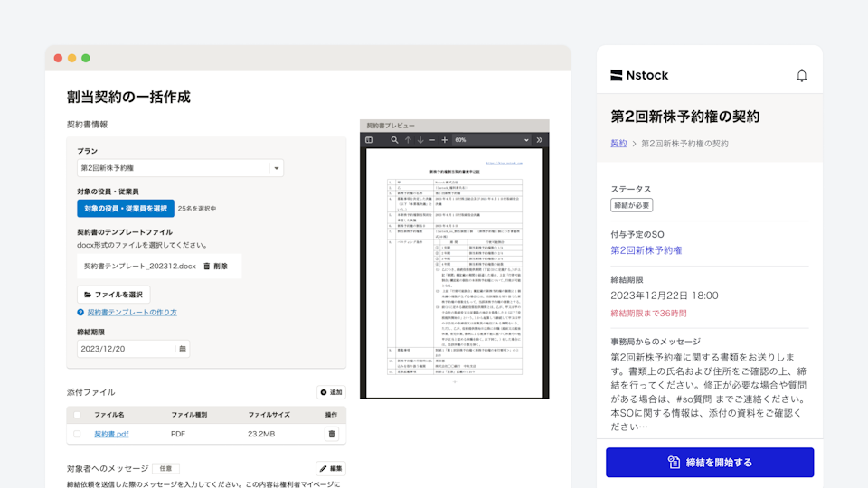
Task: Click the search magnifier in PDF preview toolbar
Action: point(394,140)
